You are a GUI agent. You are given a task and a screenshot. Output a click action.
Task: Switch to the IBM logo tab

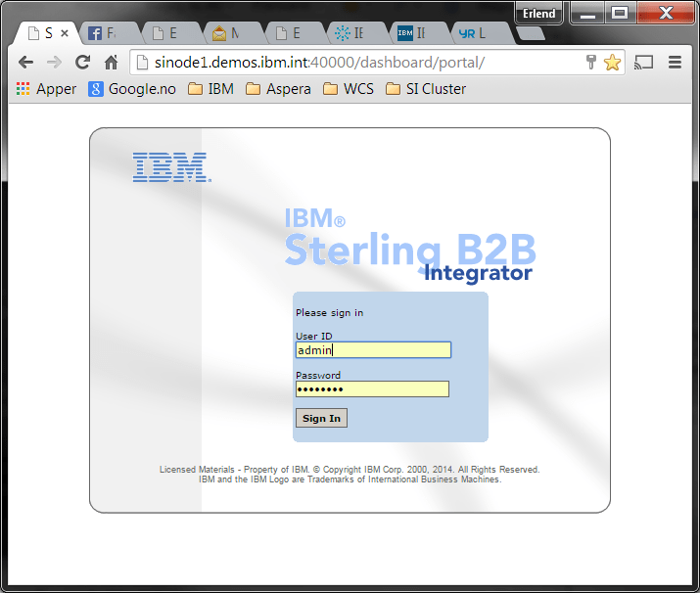[x=418, y=33]
